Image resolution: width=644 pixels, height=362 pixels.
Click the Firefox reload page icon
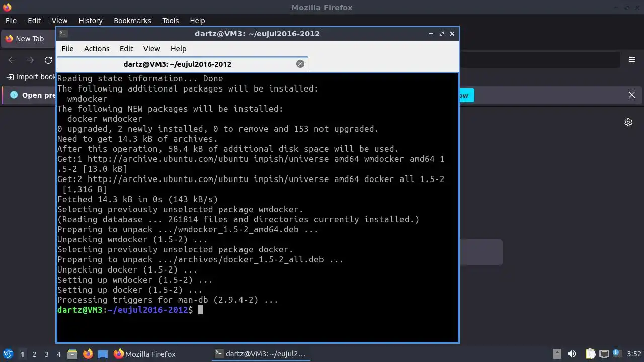point(48,60)
